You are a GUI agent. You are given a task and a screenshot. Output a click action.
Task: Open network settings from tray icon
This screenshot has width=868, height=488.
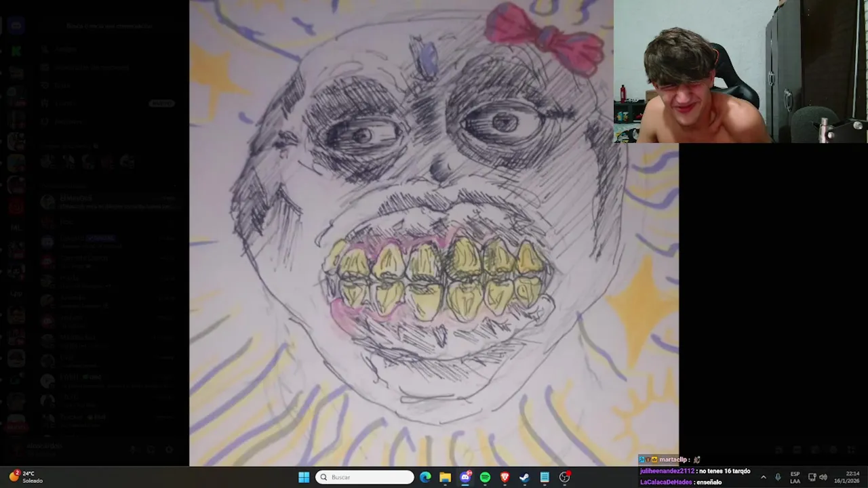[x=812, y=477]
